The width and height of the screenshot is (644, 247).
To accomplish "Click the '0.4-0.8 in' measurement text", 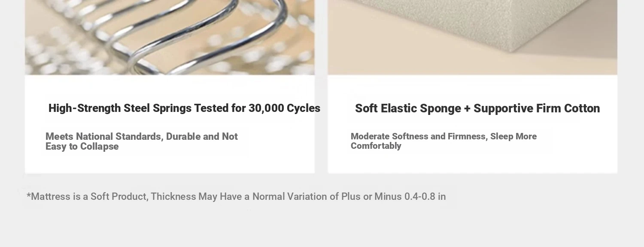I will click(x=425, y=197).
